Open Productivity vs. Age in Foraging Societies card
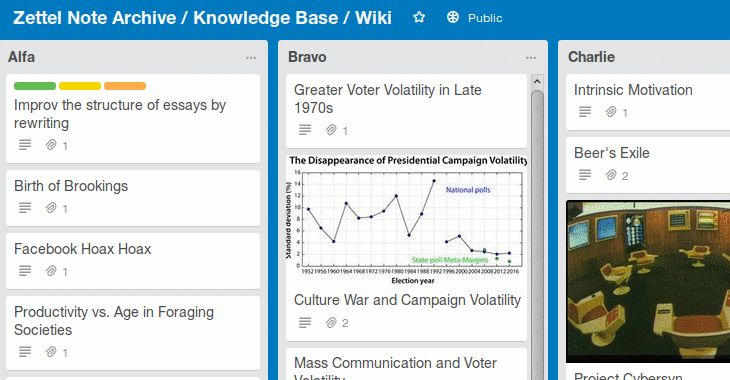The image size is (730, 380). click(x=133, y=333)
